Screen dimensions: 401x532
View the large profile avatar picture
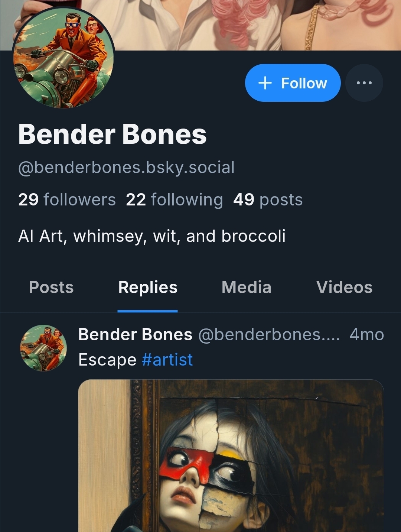coord(63,58)
